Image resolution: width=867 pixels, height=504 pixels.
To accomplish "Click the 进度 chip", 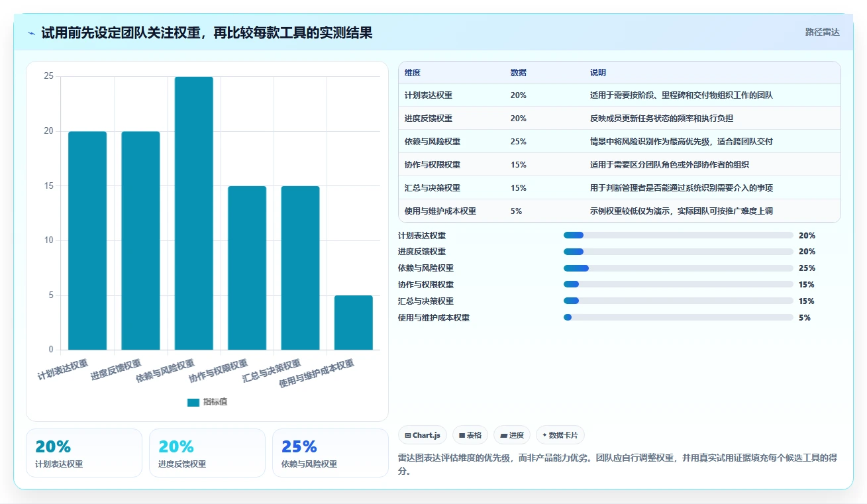I will pos(512,435).
